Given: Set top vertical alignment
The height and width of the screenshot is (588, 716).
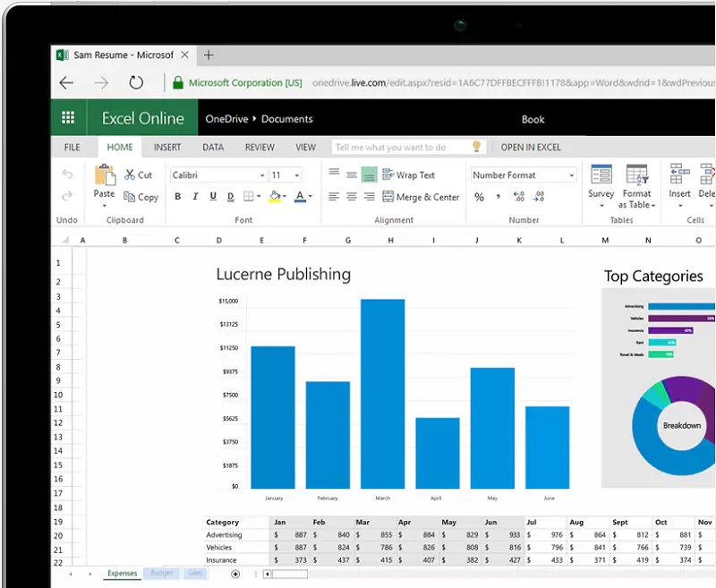Looking at the screenshot, I should coord(334,172).
